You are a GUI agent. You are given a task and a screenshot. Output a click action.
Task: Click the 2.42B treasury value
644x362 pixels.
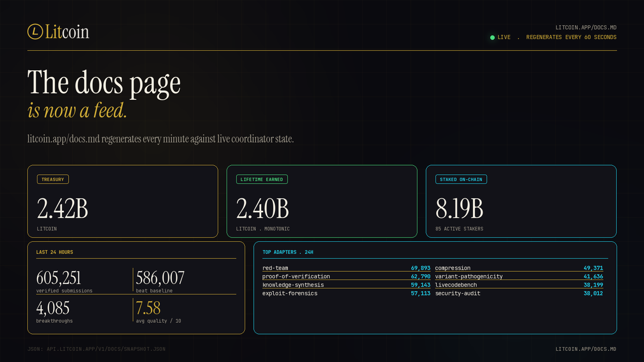(63, 209)
